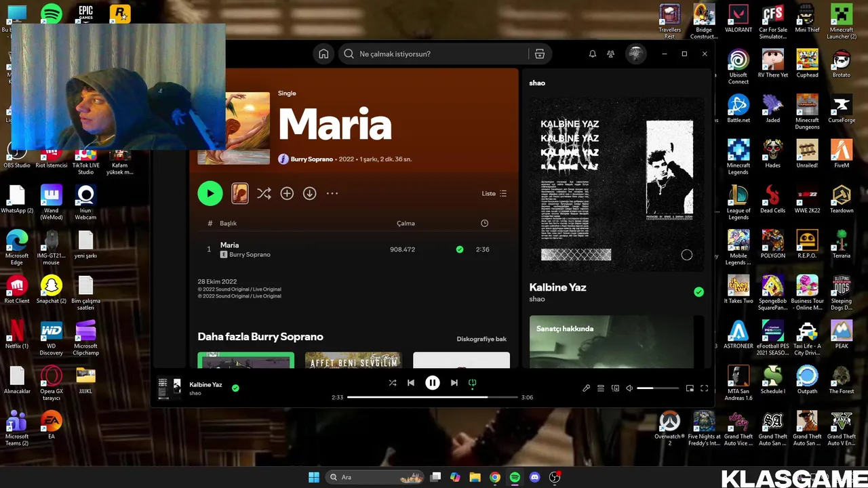
Task: Open the Minecraft Launcher desktop icon
Action: click(x=842, y=22)
